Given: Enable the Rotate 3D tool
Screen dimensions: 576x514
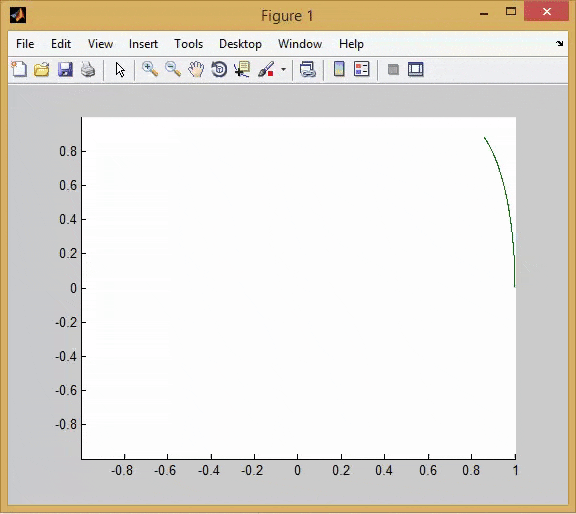Looking at the screenshot, I should tap(219, 69).
